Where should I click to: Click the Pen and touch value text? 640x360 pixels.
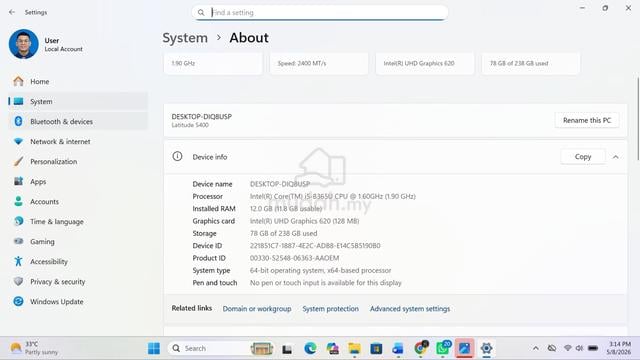pyautogui.click(x=326, y=282)
